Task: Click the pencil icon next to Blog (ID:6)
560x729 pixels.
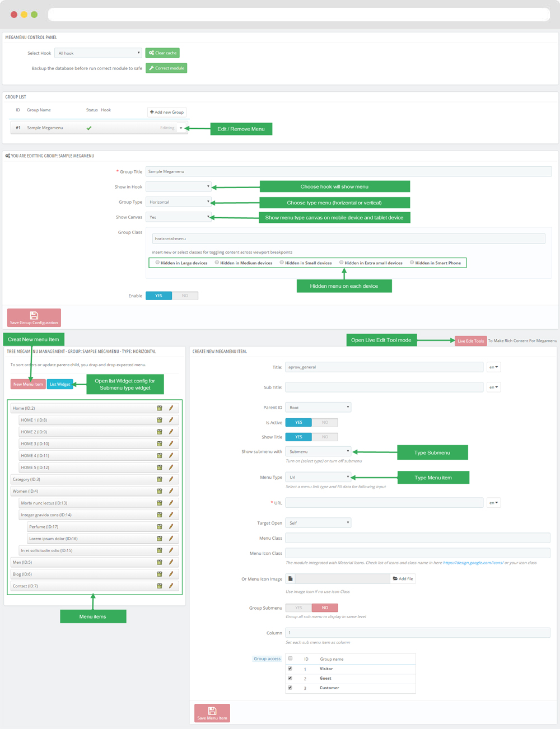Action: pyautogui.click(x=171, y=574)
